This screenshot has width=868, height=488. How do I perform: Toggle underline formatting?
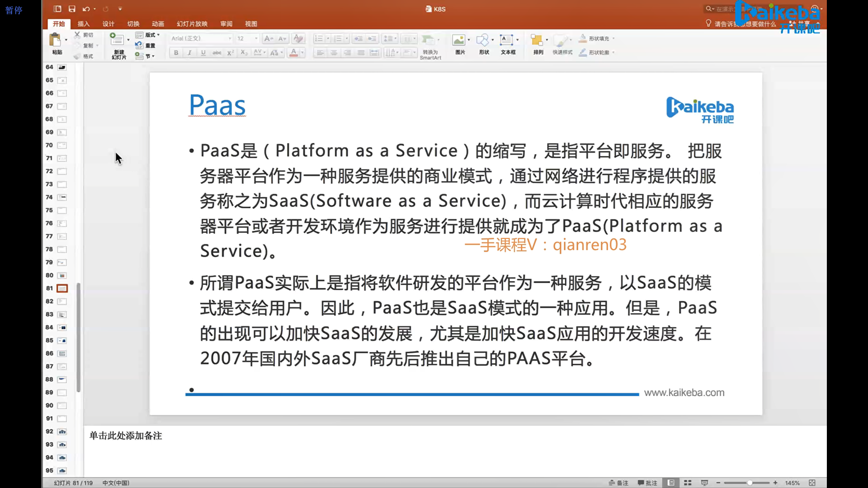203,53
